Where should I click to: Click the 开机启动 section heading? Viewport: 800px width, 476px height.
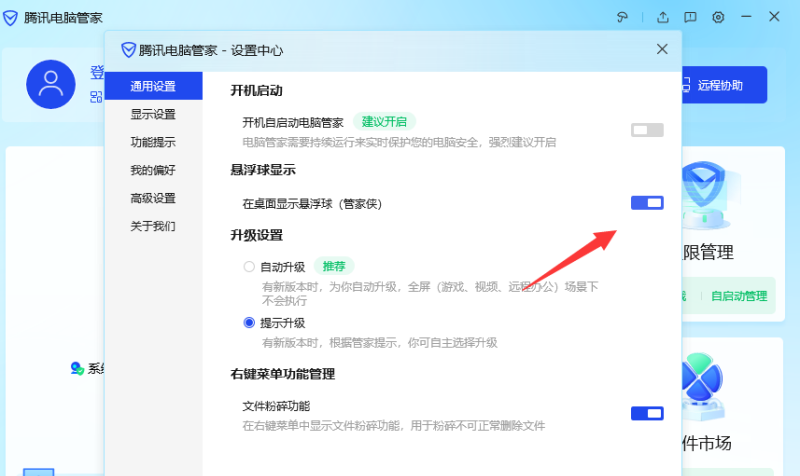256,91
